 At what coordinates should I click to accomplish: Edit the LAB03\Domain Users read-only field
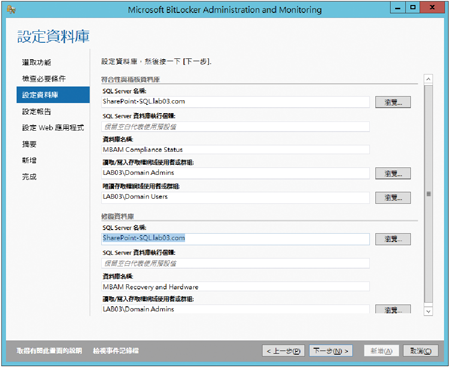pos(235,197)
